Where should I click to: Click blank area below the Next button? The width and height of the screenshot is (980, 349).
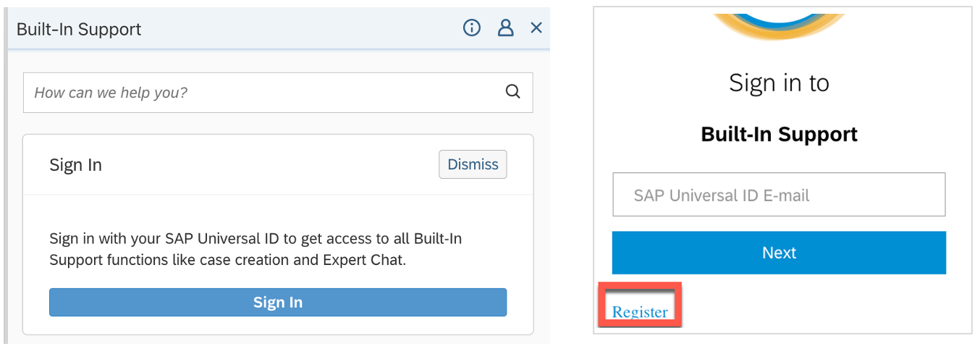point(818,304)
